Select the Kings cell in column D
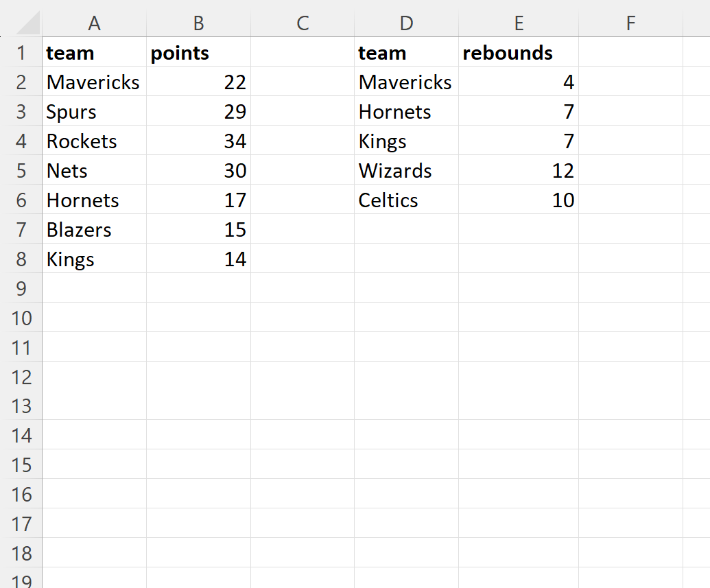This screenshot has height=588, width=710. click(x=406, y=141)
